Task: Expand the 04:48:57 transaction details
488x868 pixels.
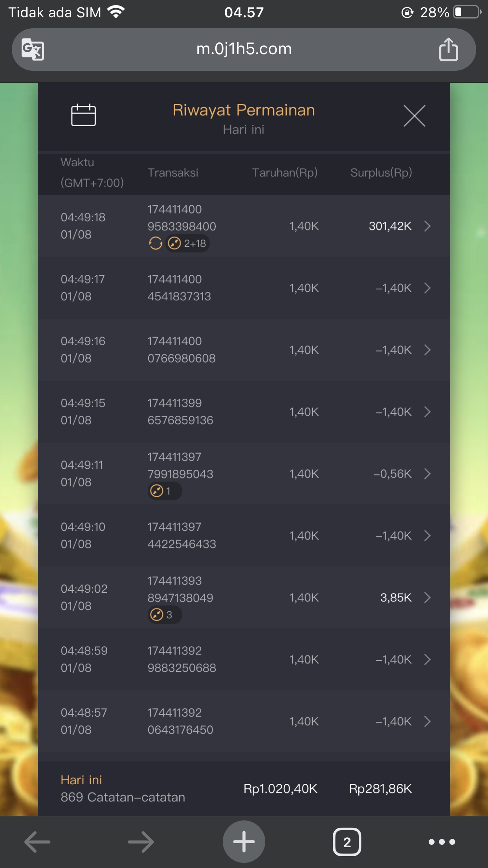Action: tap(427, 721)
